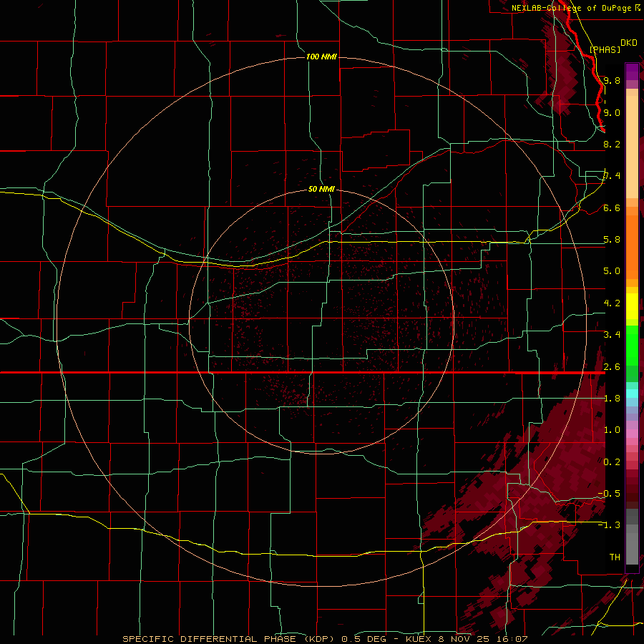The image size is (644, 644).
Task: Click the 9.8 value on the color scale
Action: 612,80
